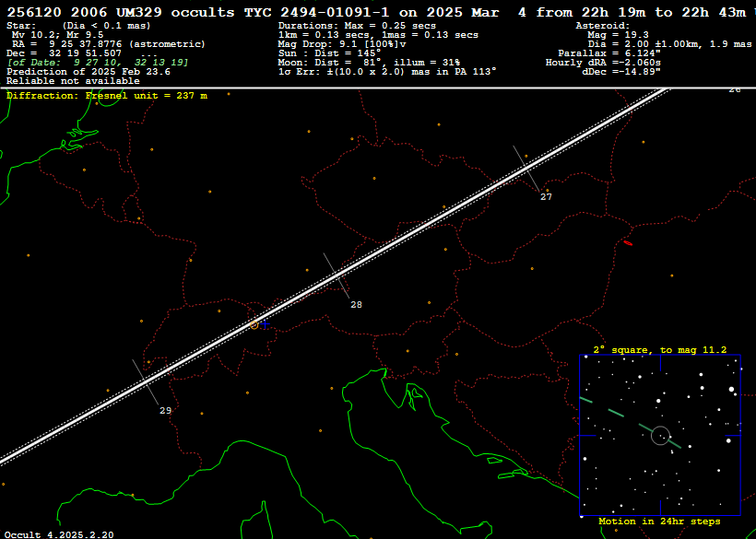Click the blue cross marker near path

pos(265,324)
